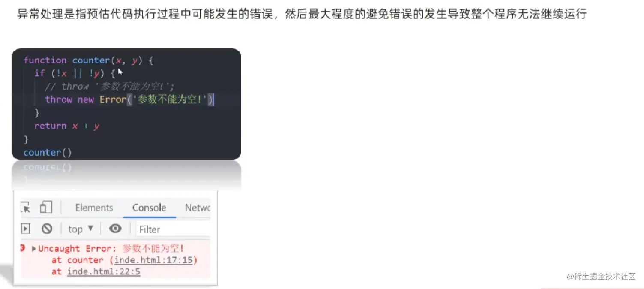Show the console sidebar icon
644x289 pixels.
(x=25, y=229)
